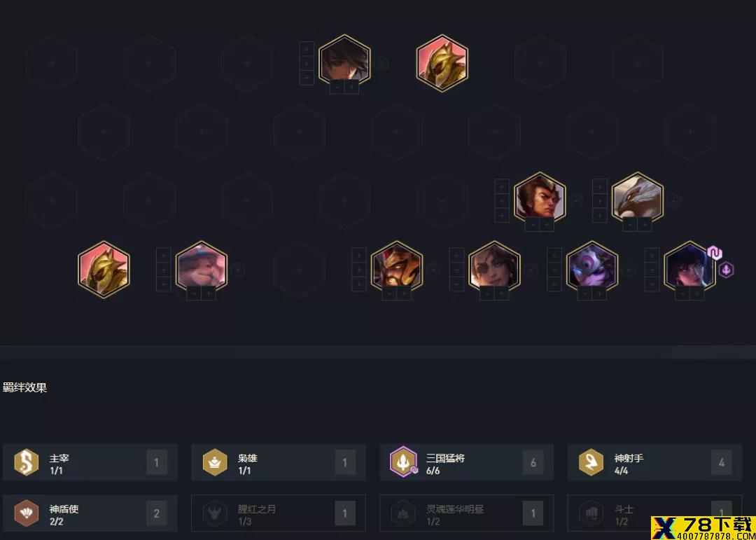Increase star level under Teemo with plus
Screen dimensions: 756x540
209,293
